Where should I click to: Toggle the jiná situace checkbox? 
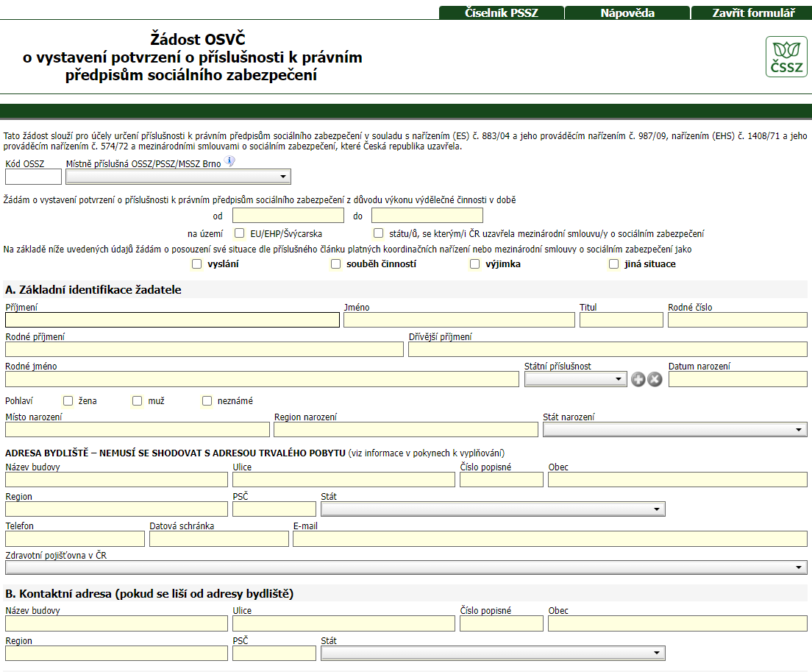click(x=614, y=264)
